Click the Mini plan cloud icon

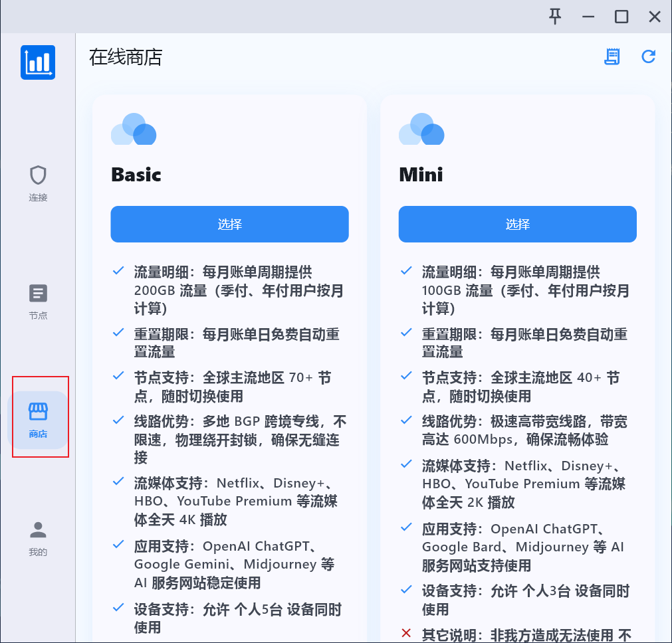pyautogui.click(x=421, y=129)
